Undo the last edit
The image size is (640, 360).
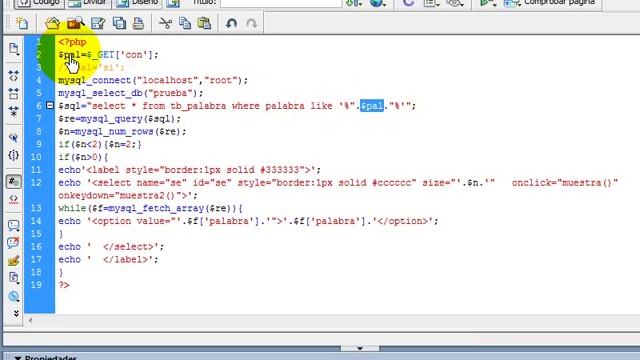231,23
